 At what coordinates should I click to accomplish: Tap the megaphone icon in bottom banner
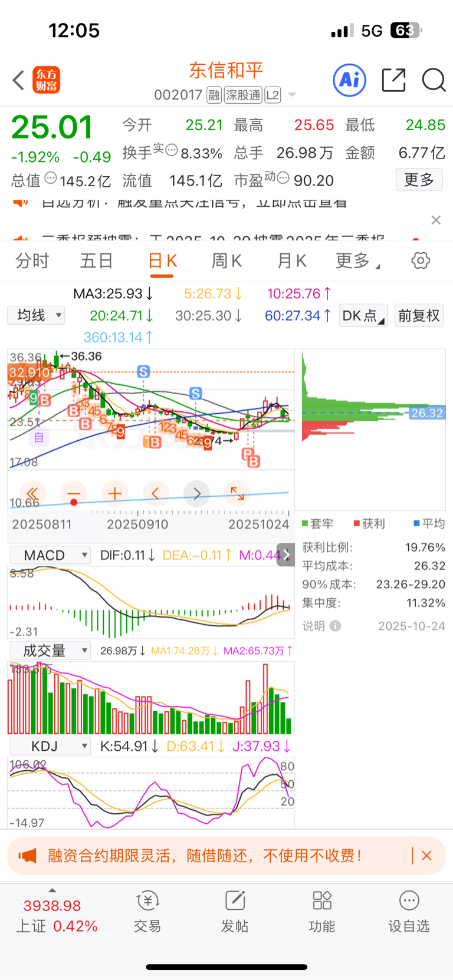pyautogui.click(x=27, y=856)
